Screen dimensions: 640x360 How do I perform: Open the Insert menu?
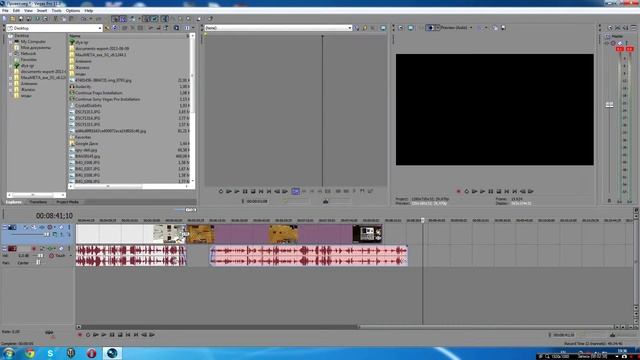pyautogui.click(x=42, y=11)
